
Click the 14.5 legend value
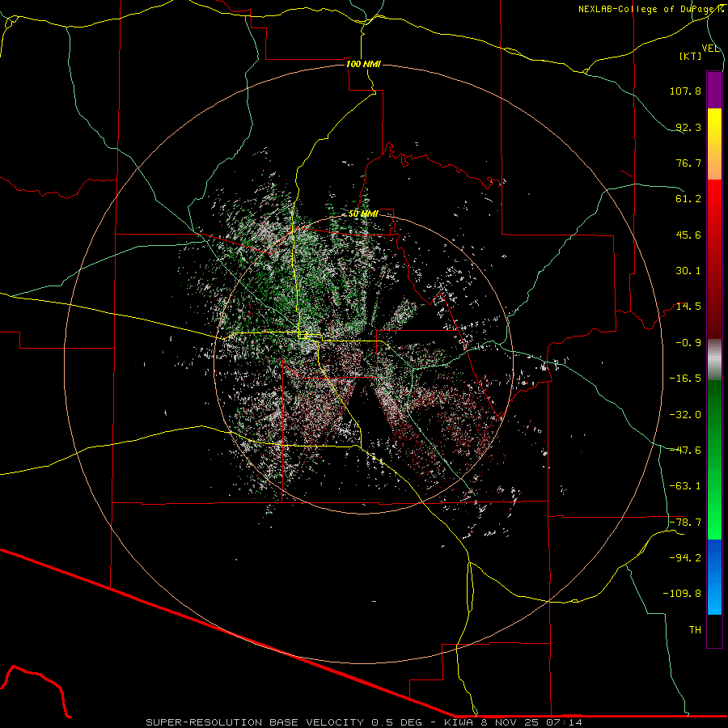(x=688, y=307)
